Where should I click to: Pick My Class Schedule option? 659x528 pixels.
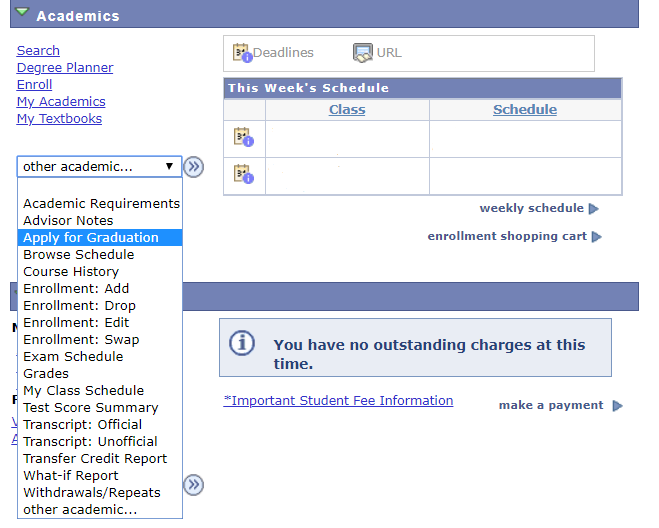coord(100,391)
